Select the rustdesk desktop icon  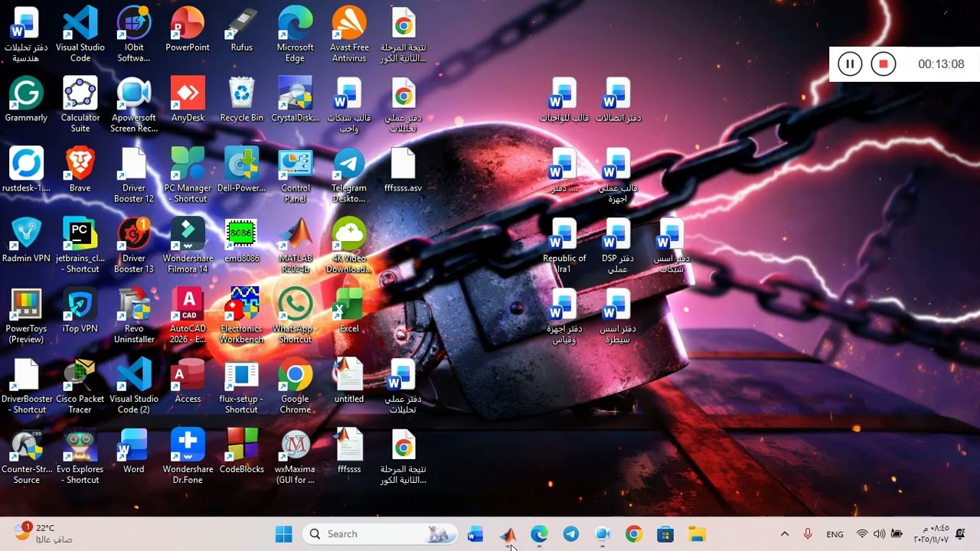point(26,171)
